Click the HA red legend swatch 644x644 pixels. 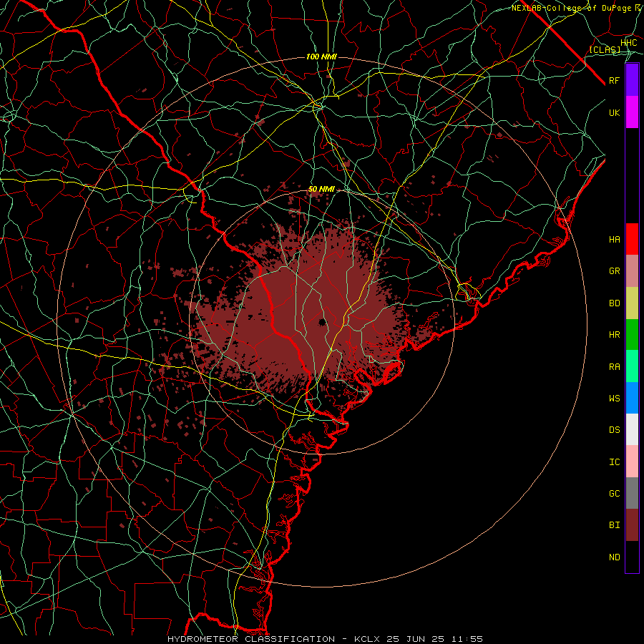click(632, 239)
